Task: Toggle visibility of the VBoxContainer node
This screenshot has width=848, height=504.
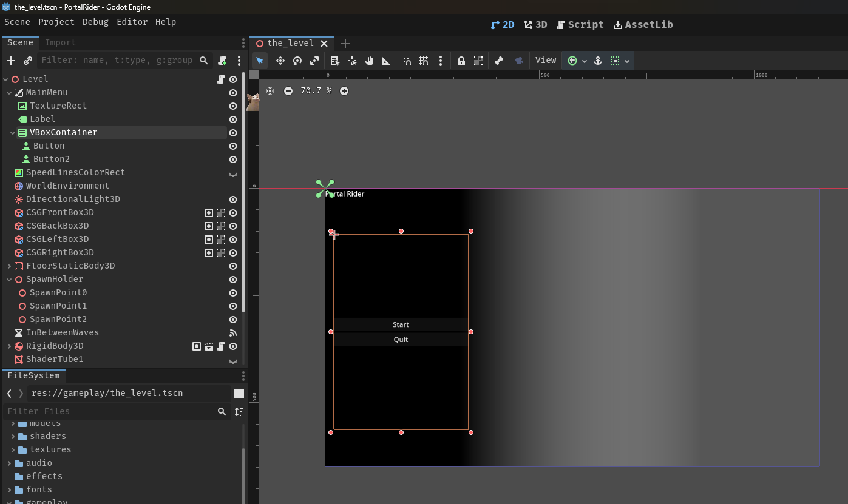Action: (x=232, y=133)
